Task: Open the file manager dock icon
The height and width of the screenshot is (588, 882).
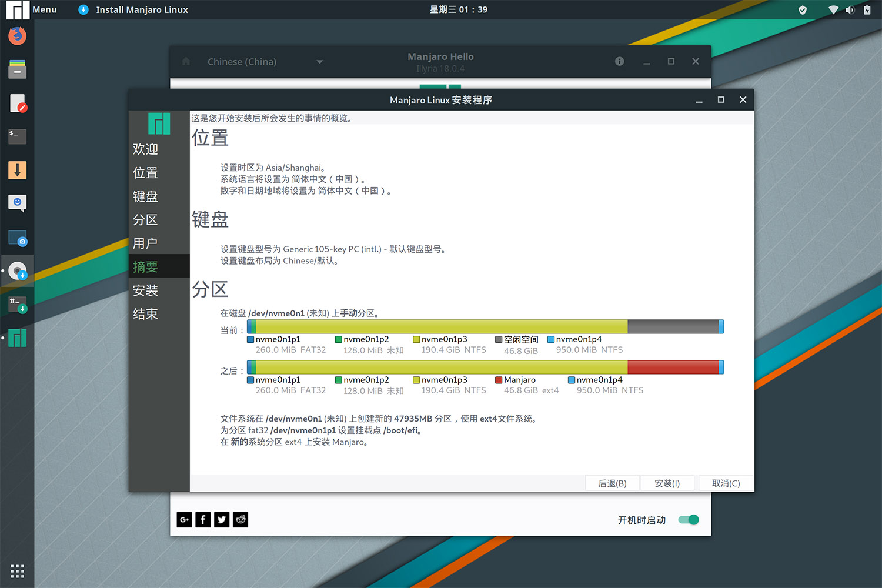Action: (x=17, y=69)
